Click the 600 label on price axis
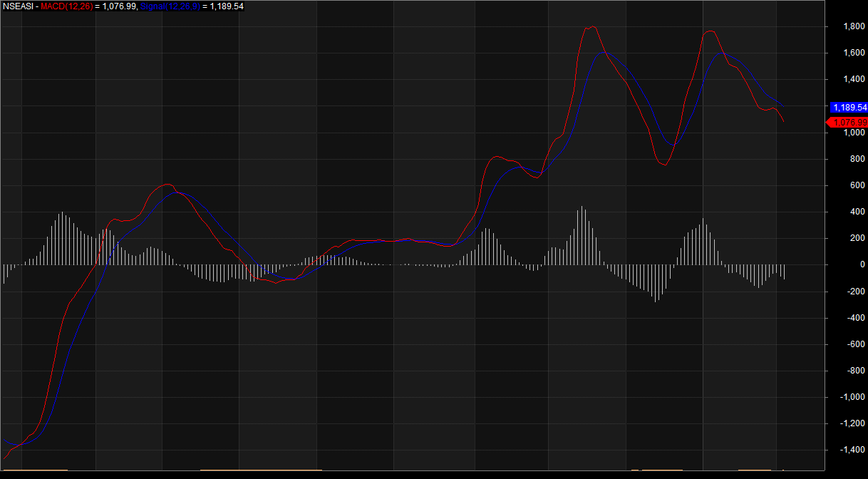Screen dimensions: 868x479 (x=859, y=185)
